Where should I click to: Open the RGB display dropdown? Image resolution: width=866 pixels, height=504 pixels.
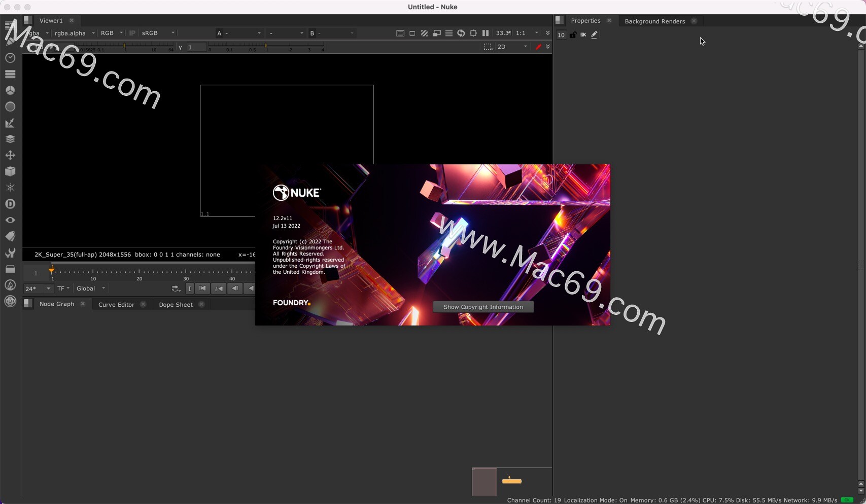tap(112, 33)
